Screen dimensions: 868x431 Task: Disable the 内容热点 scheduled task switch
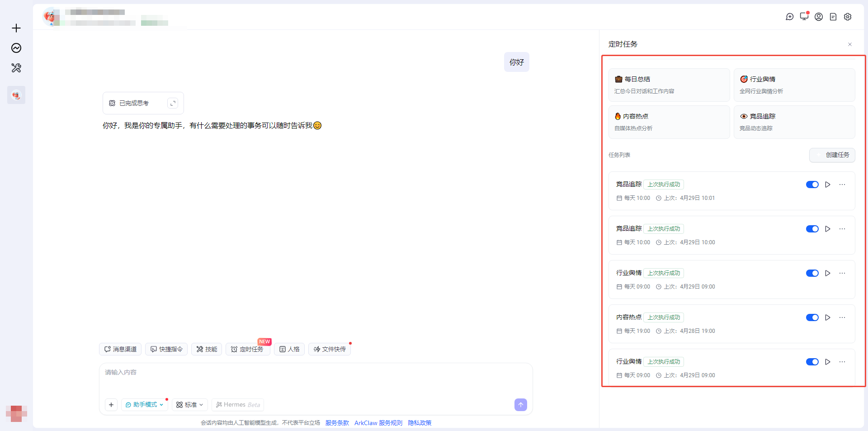(x=812, y=317)
